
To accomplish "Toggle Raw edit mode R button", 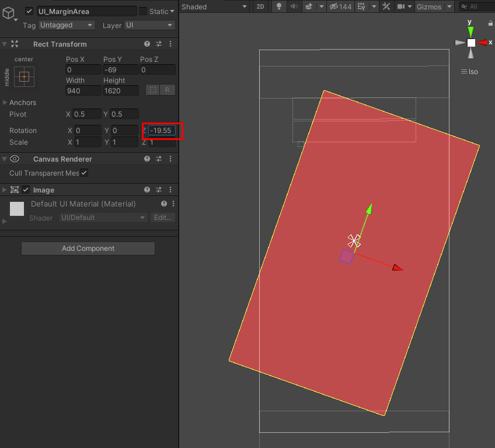I will point(168,90).
